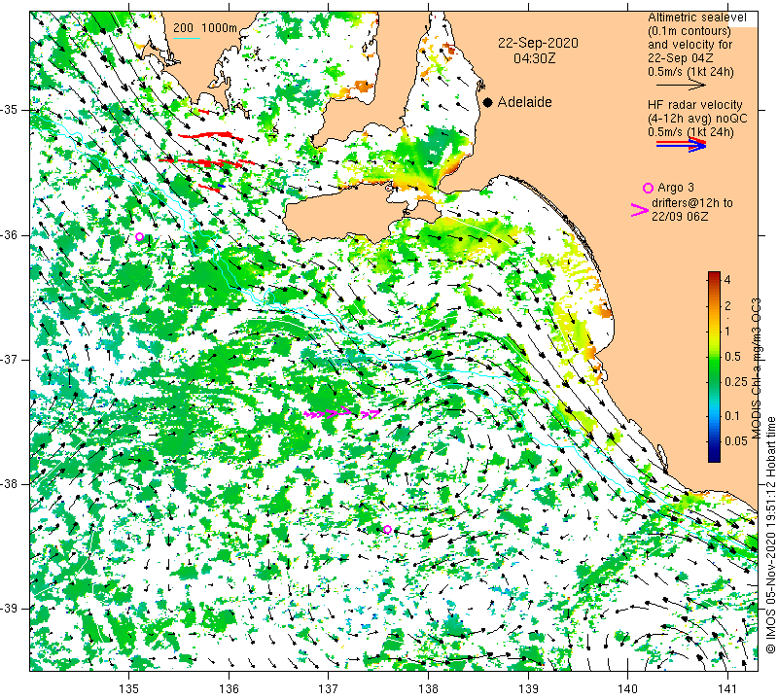Click the 'Argo 3' legend label
Image resolution: width=778 pixels, height=700 pixels.
point(675,188)
